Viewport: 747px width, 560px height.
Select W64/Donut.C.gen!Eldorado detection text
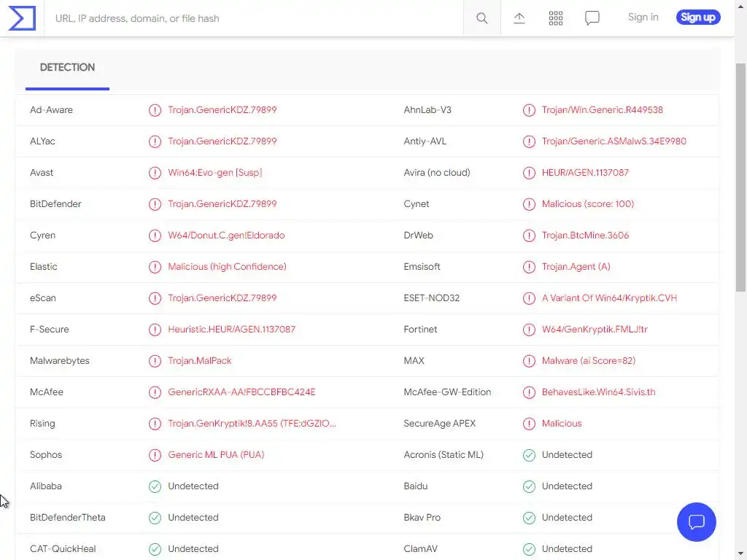coord(226,236)
